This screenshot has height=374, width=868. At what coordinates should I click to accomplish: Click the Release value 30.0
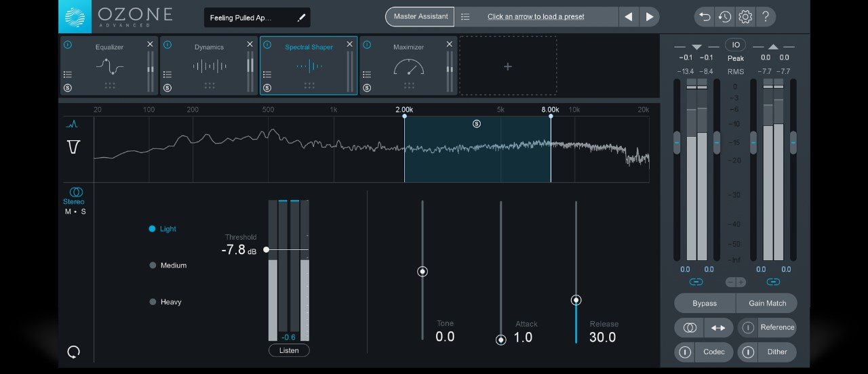click(602, 337)
